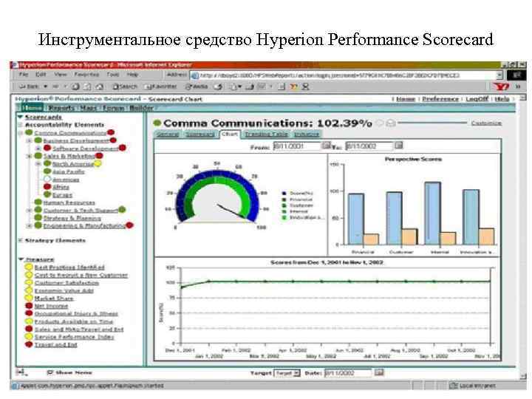Click the browser Back button
This screenshot has width=532, height=399.
pyautogui.click(x=29, y=86)
